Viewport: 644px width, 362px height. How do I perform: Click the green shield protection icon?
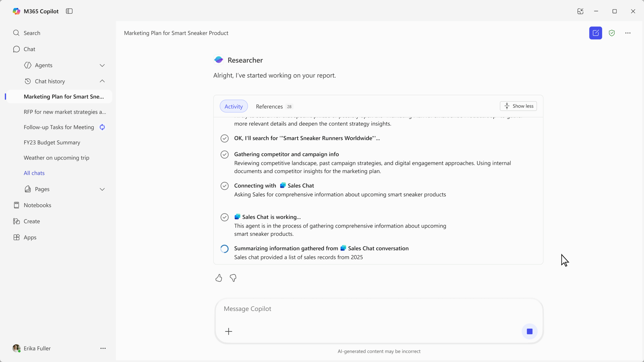612,33
